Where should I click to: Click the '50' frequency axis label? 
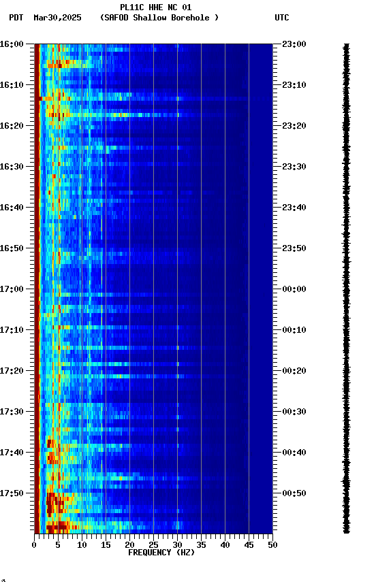(x=273, y=545)
